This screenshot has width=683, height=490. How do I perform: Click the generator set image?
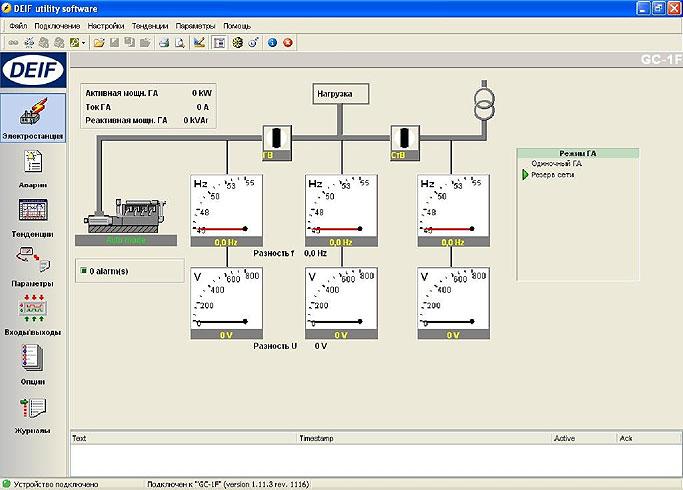[125, 216]
